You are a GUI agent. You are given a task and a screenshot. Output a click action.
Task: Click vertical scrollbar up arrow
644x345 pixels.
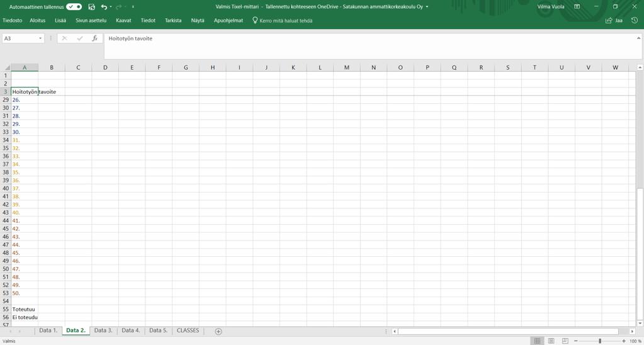pos(640,67)
